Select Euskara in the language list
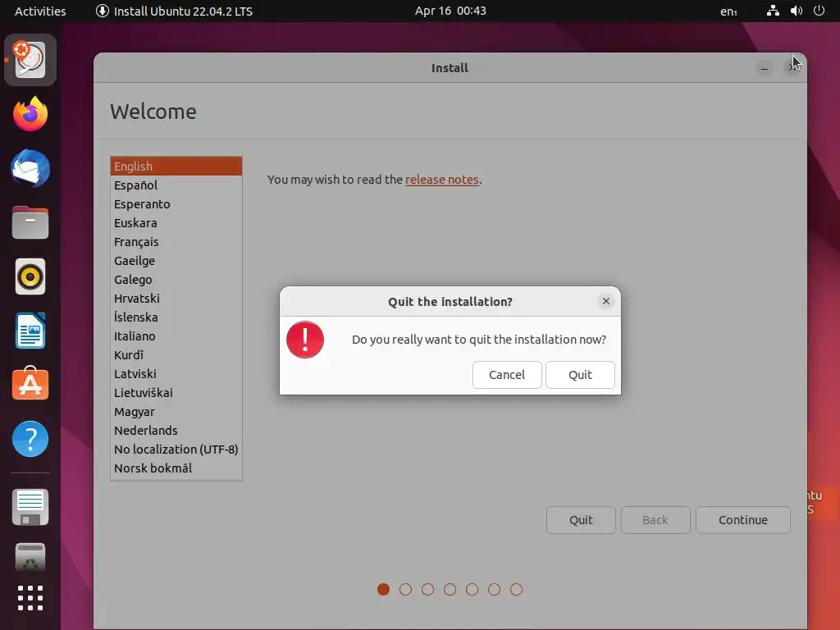840x630 pixels. 176,223
